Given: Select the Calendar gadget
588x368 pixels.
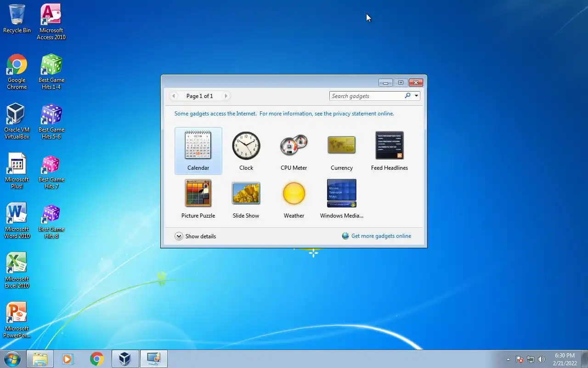Looking at the screenshot, I should pyautogui.click(x=198, y=151).
